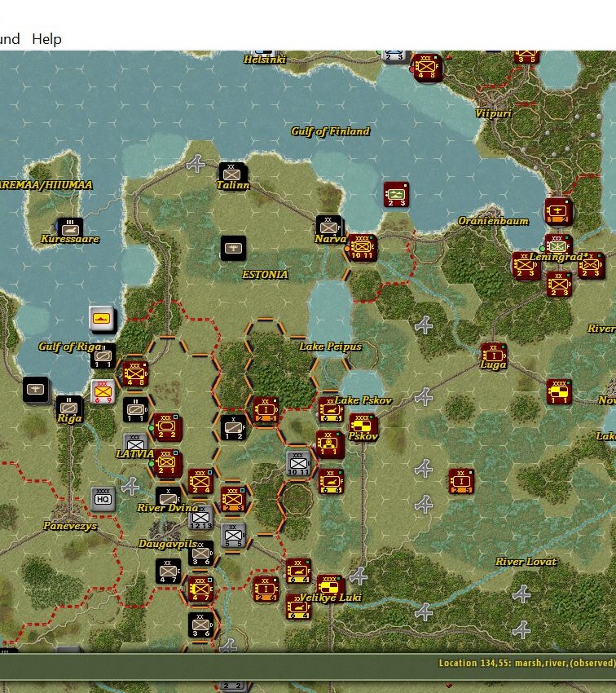
Task: Select the Soviet XX 1 1 counter left of Pskov
Action: tap(329, 444)
